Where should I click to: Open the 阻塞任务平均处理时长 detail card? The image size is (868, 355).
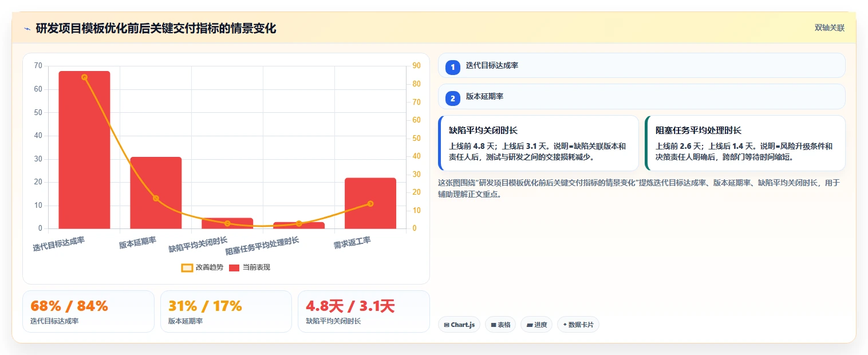point(745,143)
